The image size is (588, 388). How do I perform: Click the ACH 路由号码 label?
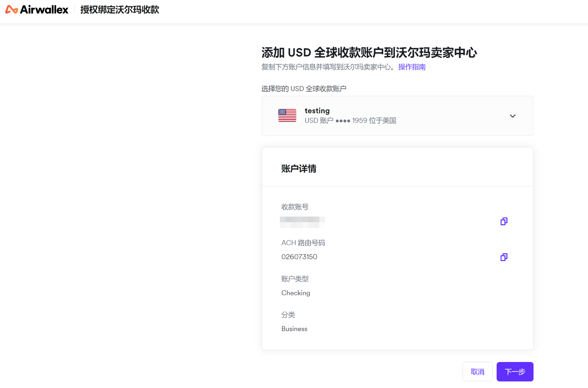303,243
